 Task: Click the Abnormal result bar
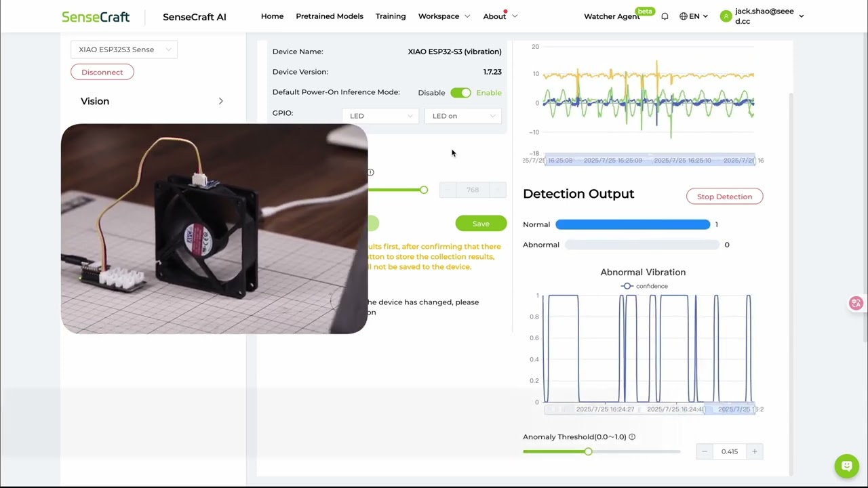point(642,245)
